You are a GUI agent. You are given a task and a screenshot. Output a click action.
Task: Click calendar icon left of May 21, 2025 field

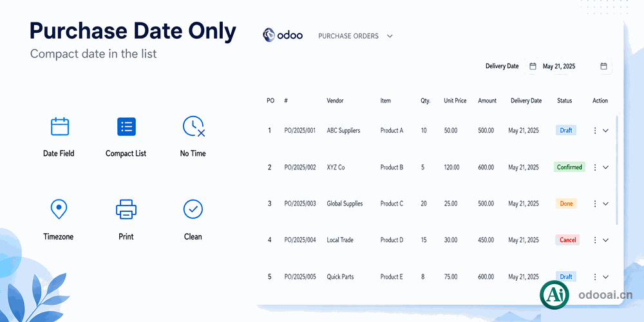pos(533,66)
